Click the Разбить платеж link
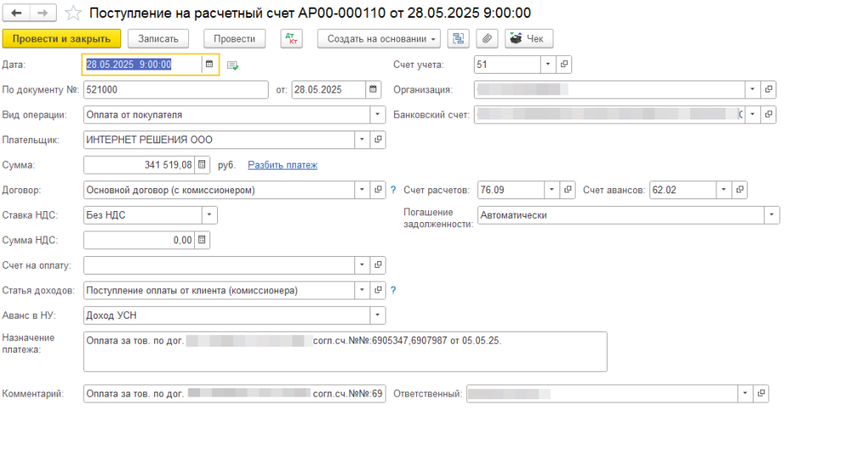Viewport: 868px width, 473px height. [282, 164]
